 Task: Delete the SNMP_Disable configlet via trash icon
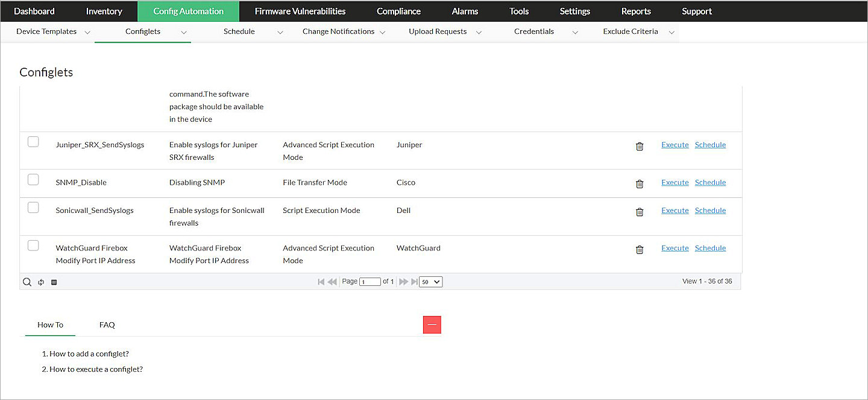640,182
